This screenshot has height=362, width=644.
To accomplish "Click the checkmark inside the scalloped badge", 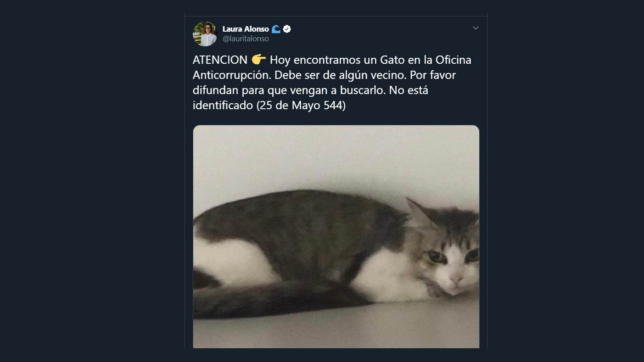I will pos(287,28).
